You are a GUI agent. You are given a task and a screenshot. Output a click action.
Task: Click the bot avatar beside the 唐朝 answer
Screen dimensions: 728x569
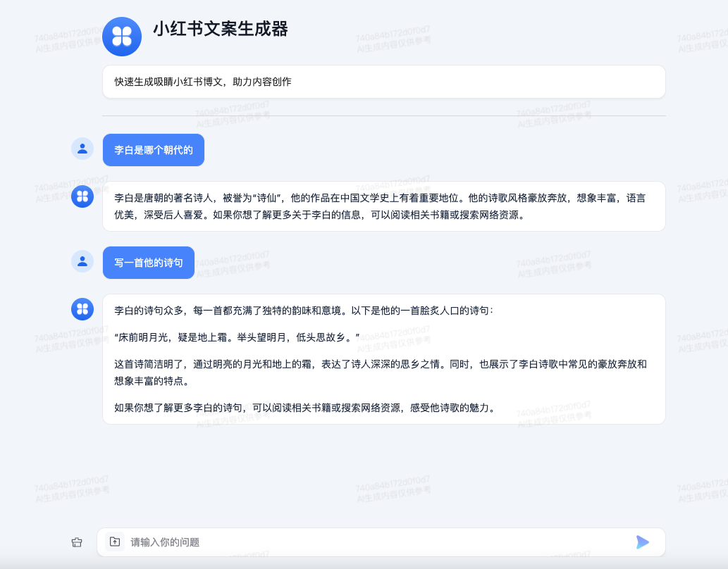click(82, 196)
